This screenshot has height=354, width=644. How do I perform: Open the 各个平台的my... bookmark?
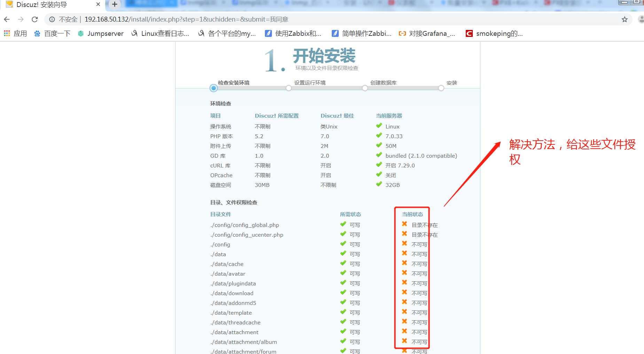(x=227, y=33)
